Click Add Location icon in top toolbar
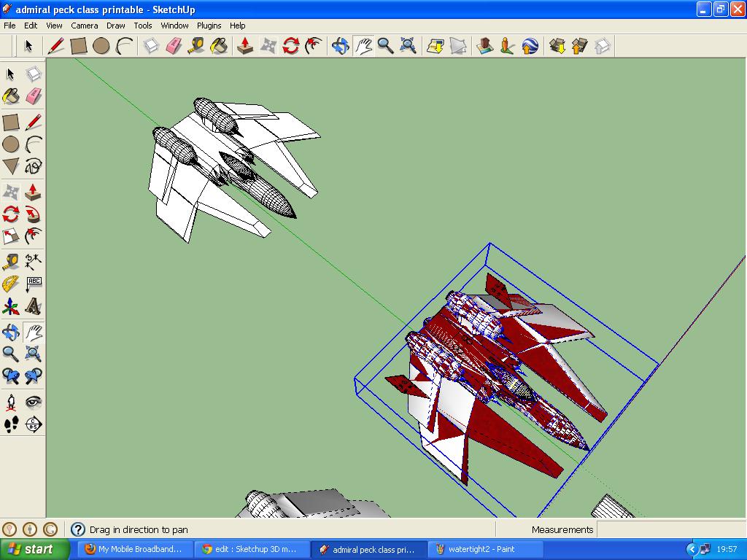The image size is (747, 560). pyautogui.click(x=436, y=46)
